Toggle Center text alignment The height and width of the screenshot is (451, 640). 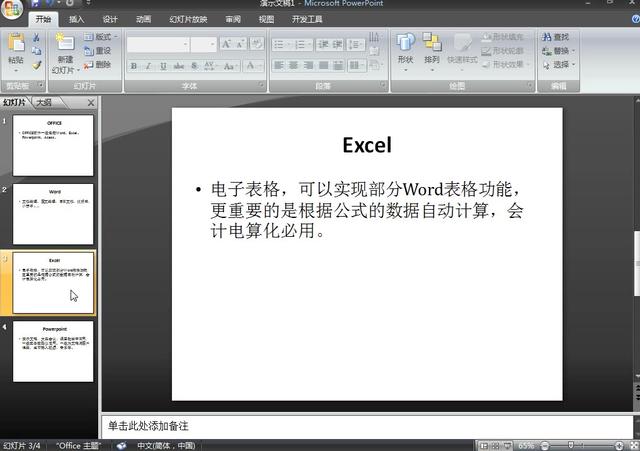293,65
